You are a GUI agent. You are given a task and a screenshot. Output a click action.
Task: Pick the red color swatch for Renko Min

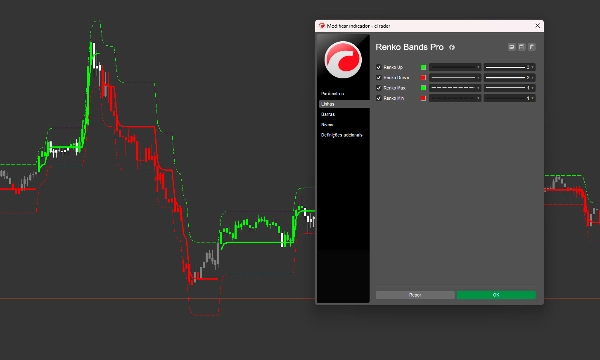coord(423,98)
